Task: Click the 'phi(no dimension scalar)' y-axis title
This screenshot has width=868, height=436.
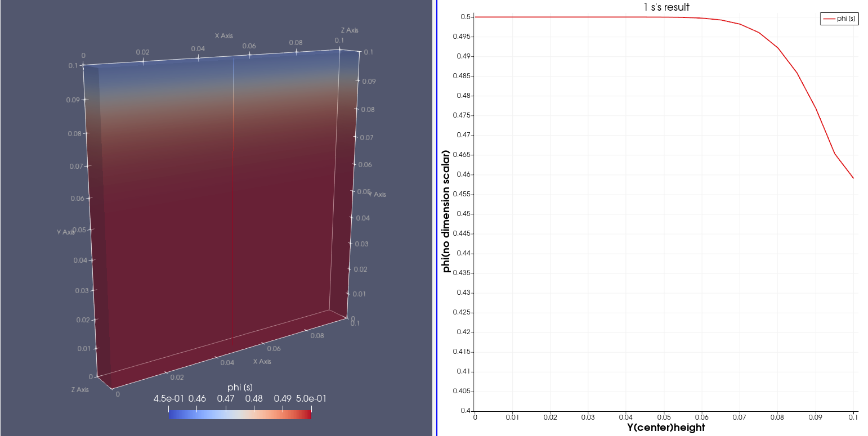Action: (446, 212)
